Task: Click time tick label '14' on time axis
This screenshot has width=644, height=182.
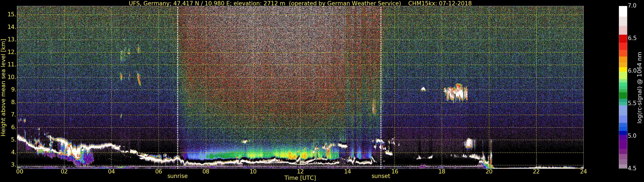Action: [348, 172]
